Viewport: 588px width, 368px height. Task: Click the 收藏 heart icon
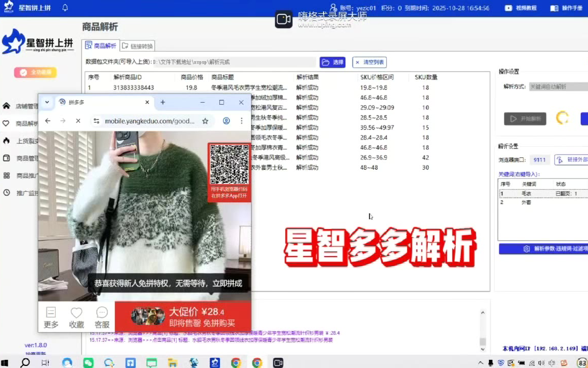click(x=77, y=317)
